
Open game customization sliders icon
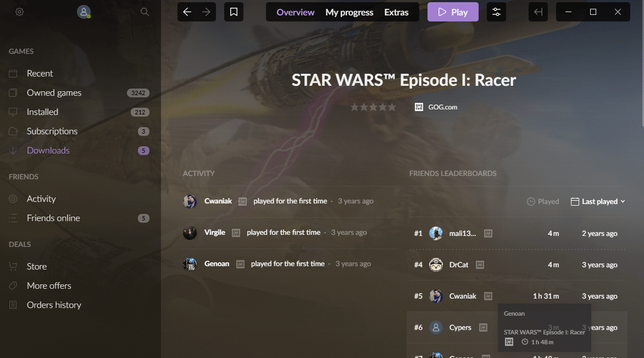point(496,12)
